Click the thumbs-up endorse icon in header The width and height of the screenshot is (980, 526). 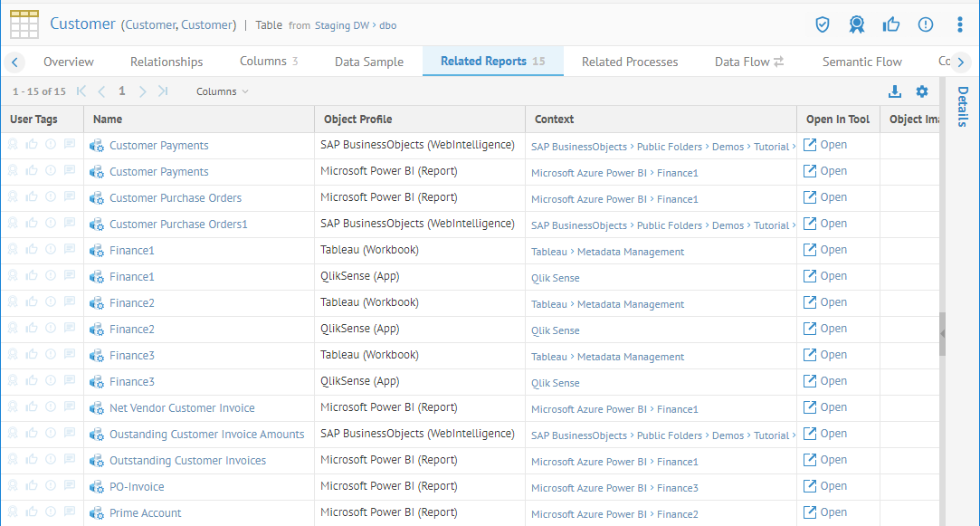click(891, 24)
